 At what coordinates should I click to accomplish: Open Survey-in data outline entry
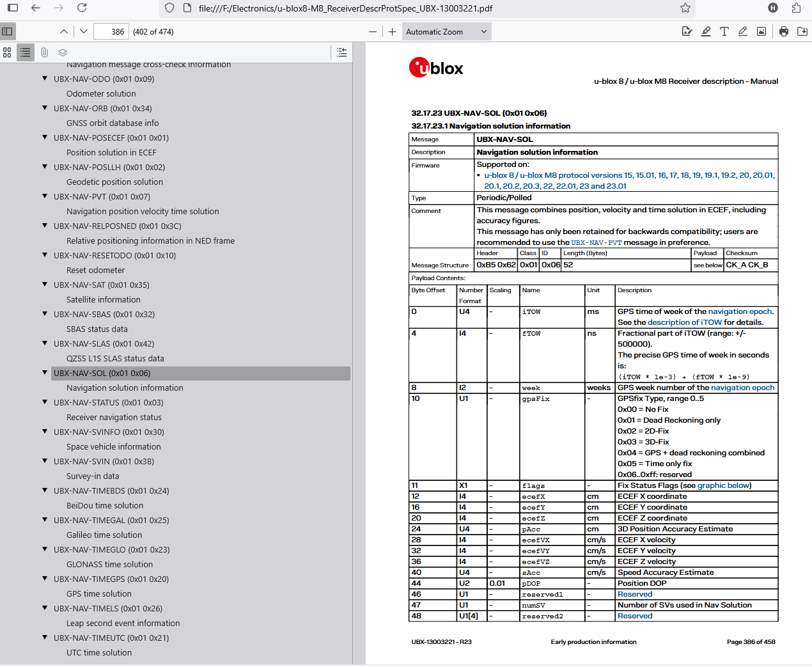pyautogui.click(x=93, y=476)
